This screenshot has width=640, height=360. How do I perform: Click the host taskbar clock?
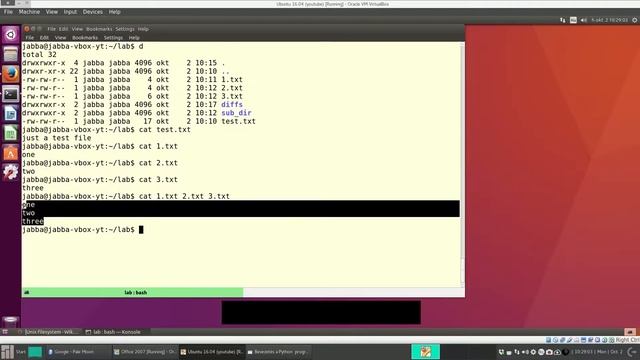(597, 352)
